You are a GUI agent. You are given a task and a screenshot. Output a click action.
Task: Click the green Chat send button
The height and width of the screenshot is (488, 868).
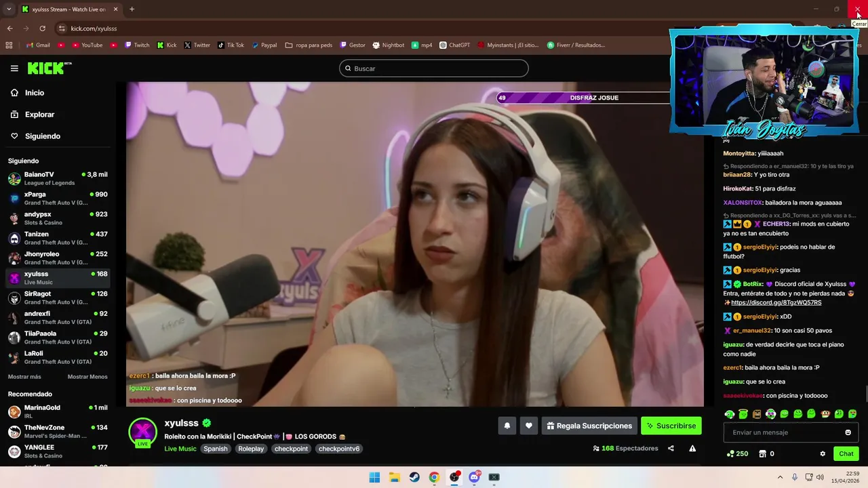(x=846, y=453)
